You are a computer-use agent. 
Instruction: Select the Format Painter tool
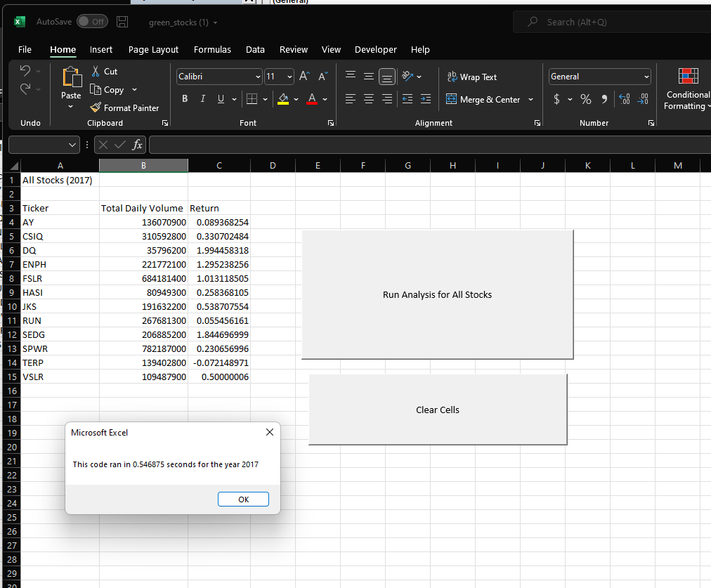tap(124, 108)
